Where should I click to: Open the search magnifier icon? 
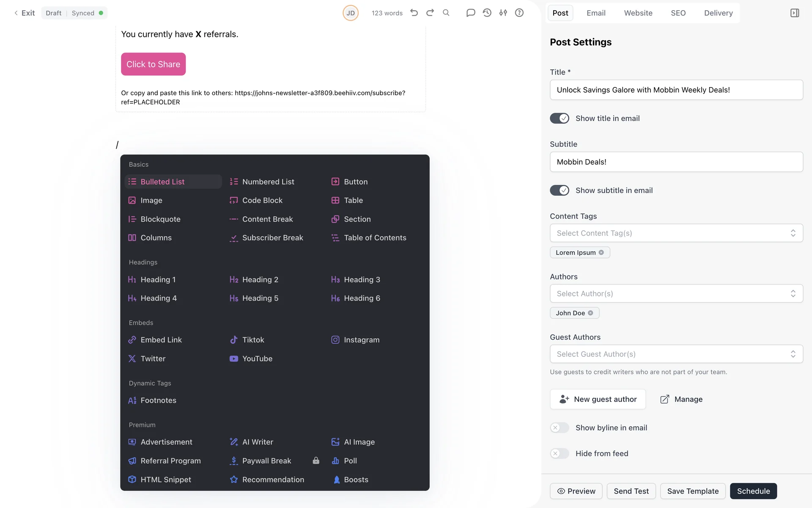tap(446, 13)
